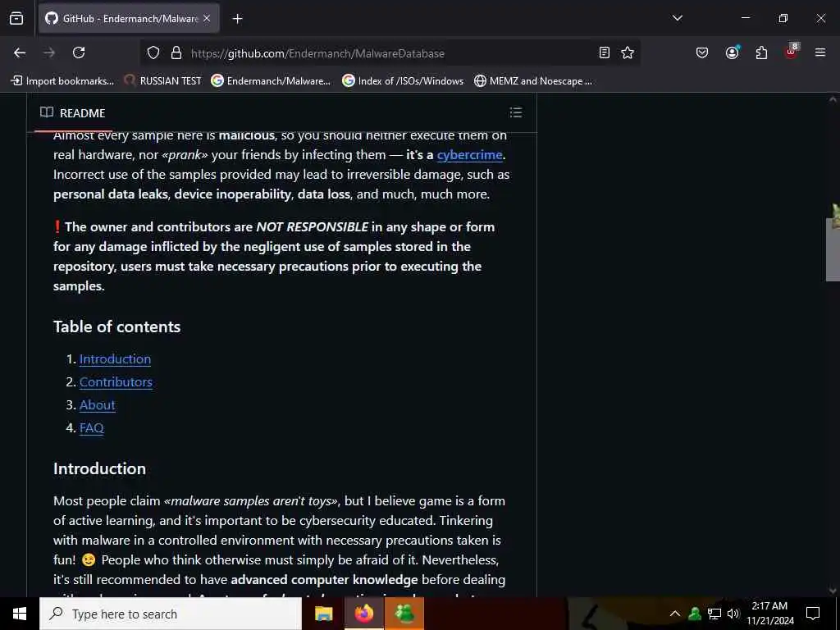The width and height of the screenshot is (840, 630).
Task: Jump to Contributors in table of contents
Action: tap(116, 382)
